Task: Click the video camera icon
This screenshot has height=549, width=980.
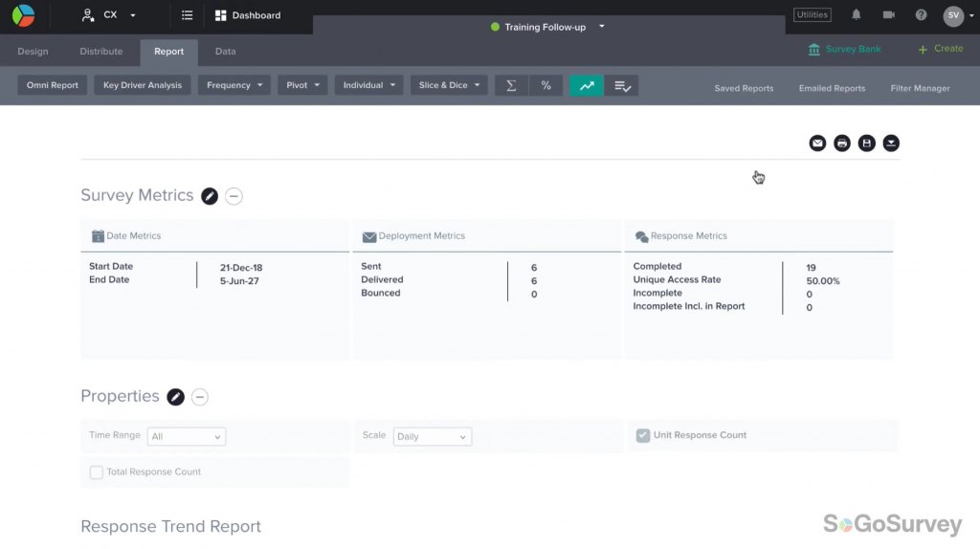Action: click(889, 14)
